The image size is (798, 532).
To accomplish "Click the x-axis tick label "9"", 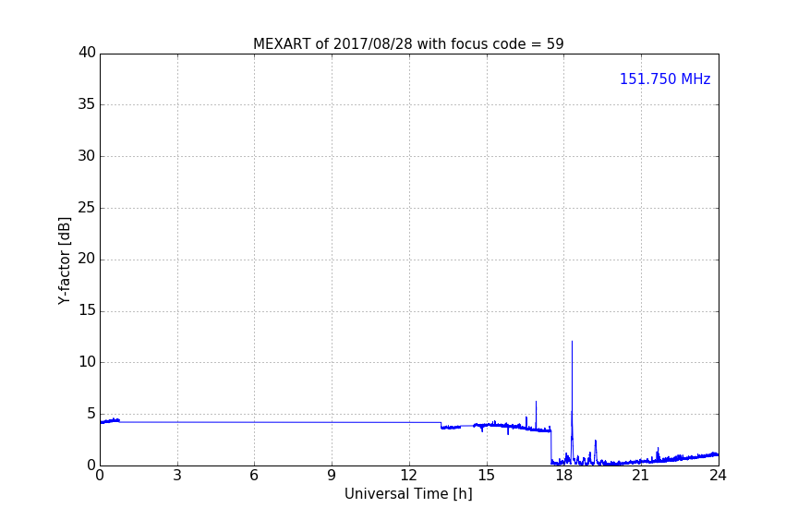I will point(332,476).
